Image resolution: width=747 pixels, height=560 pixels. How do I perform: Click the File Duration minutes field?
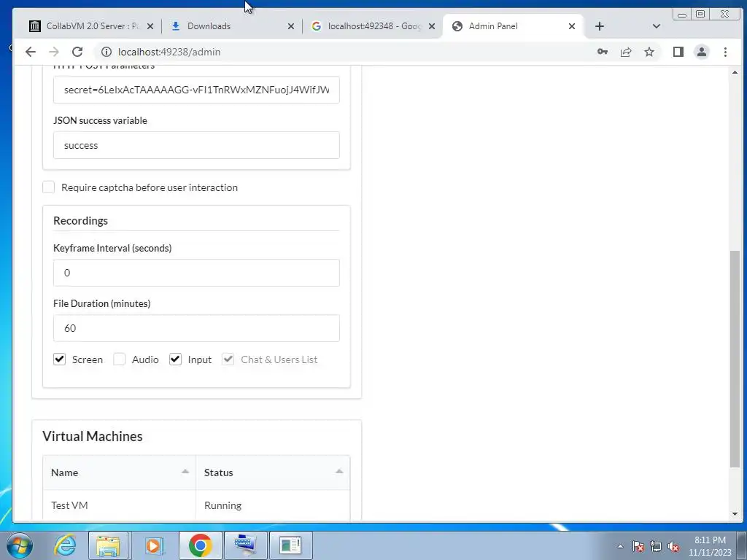[x=196, y=328]
